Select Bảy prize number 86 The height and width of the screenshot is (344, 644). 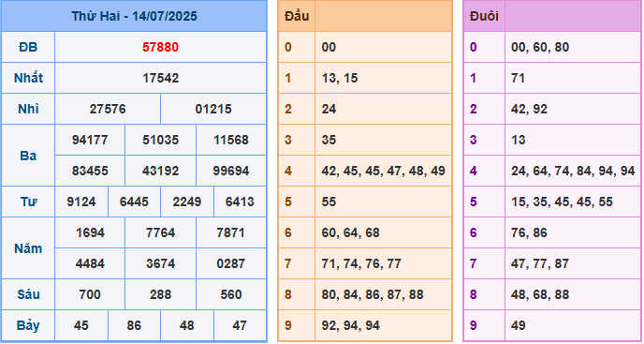click(x=134, y=326)
